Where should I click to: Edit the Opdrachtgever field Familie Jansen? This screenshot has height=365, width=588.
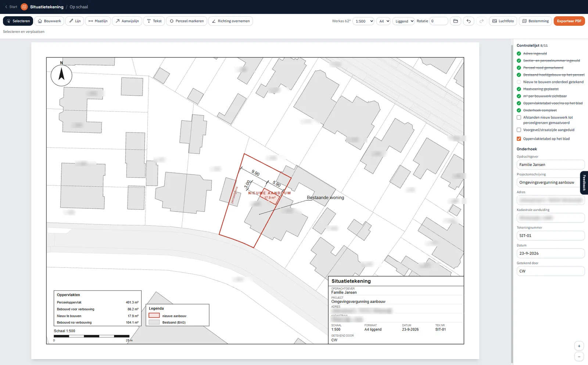coord(551,164)
